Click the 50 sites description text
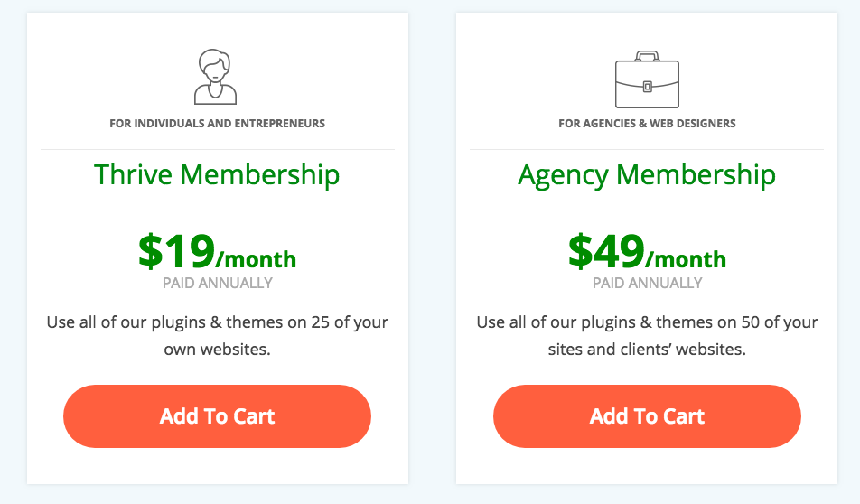Viewport: 860px width, 504px height. pos(647,335)
